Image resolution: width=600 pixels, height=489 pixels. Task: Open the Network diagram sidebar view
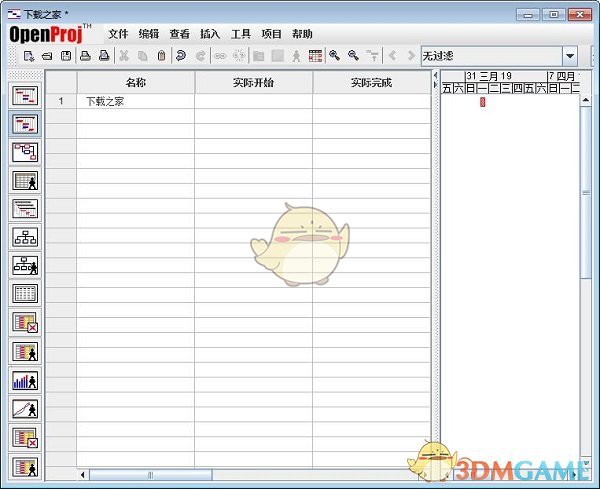click(25, 152)
